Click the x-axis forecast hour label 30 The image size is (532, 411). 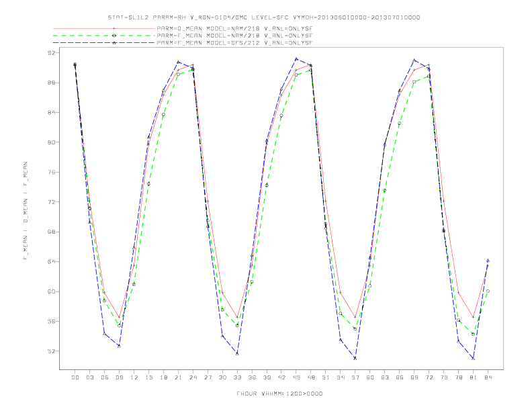(222, 377)
